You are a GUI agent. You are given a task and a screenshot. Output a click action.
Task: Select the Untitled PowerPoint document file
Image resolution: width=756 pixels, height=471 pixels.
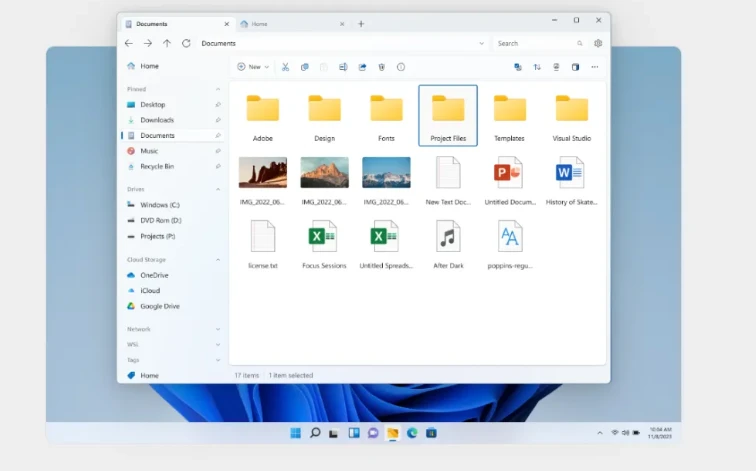(510, 181)
